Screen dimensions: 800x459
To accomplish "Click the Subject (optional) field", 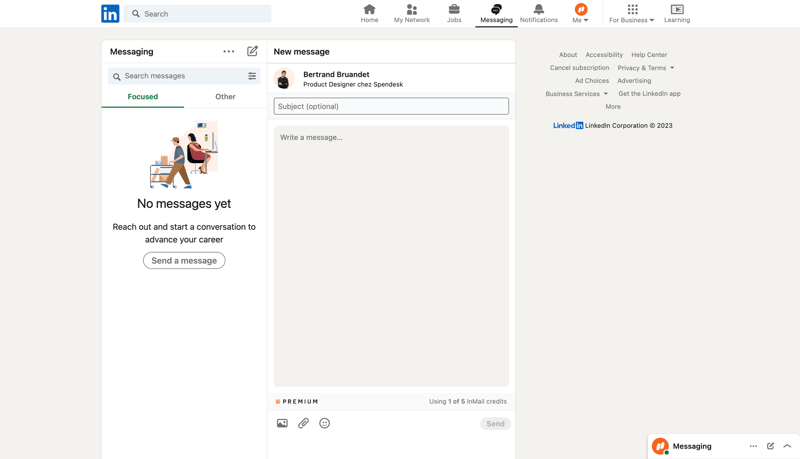I will coord(391,106).
